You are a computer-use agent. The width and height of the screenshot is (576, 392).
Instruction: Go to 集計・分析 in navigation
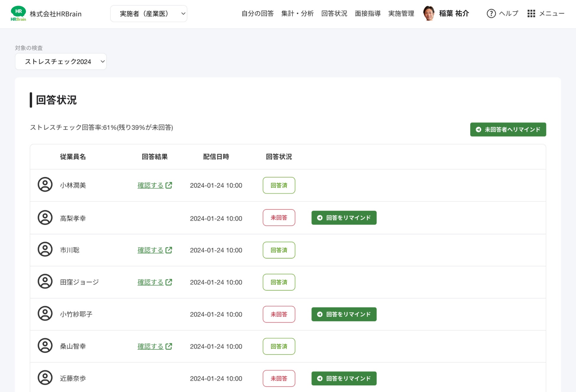tap(297, 14)
